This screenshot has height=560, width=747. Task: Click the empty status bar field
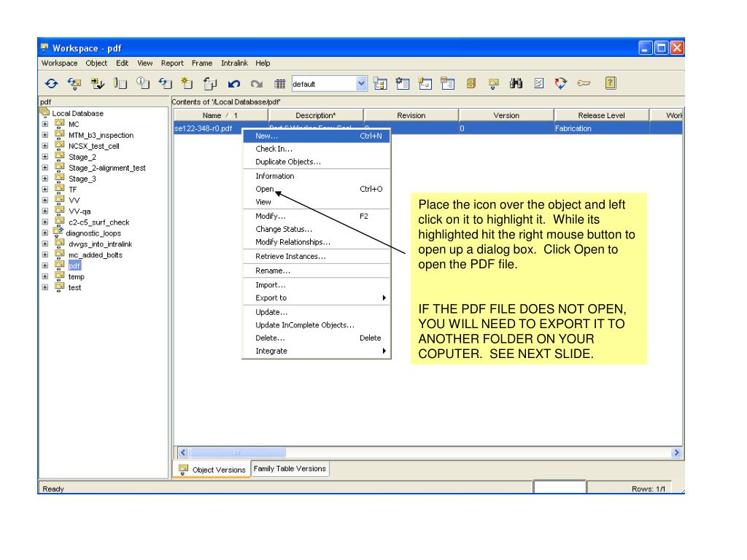coord(560,488)
